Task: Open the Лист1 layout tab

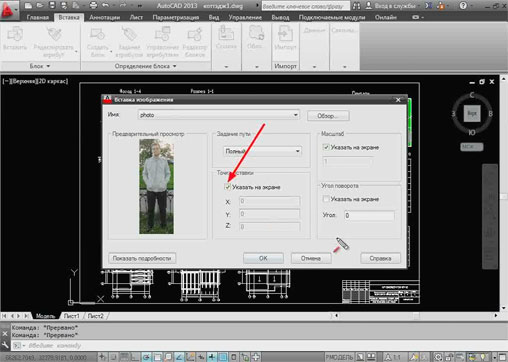Action: [71, 316]
